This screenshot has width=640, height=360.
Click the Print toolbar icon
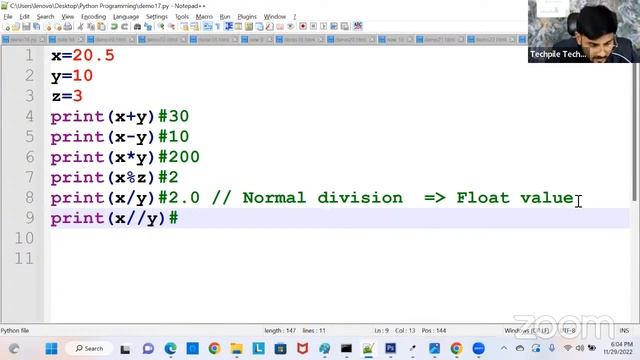(68, 27)
